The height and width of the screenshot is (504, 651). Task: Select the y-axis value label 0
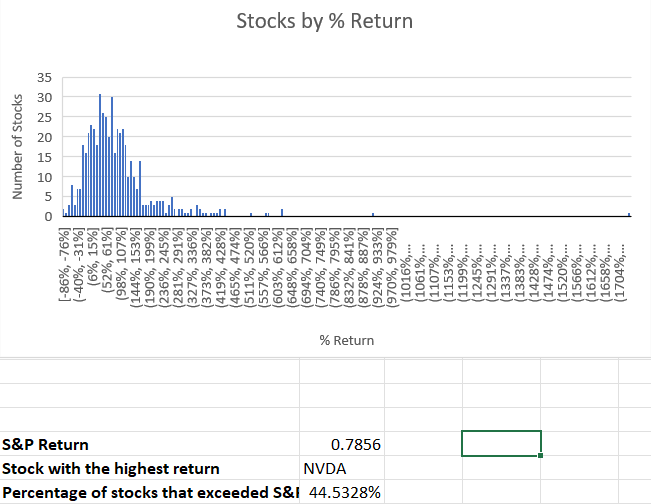point(47,216)
